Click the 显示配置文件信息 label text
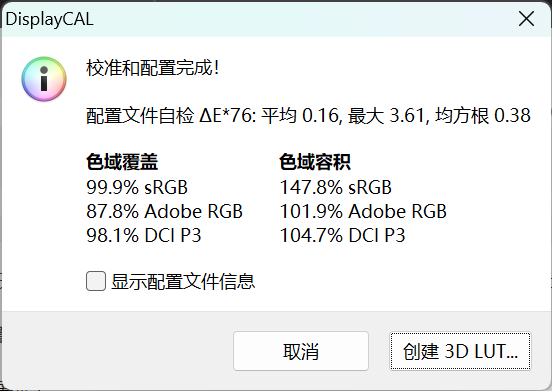The image size is (552, 391). pos(183,281)
